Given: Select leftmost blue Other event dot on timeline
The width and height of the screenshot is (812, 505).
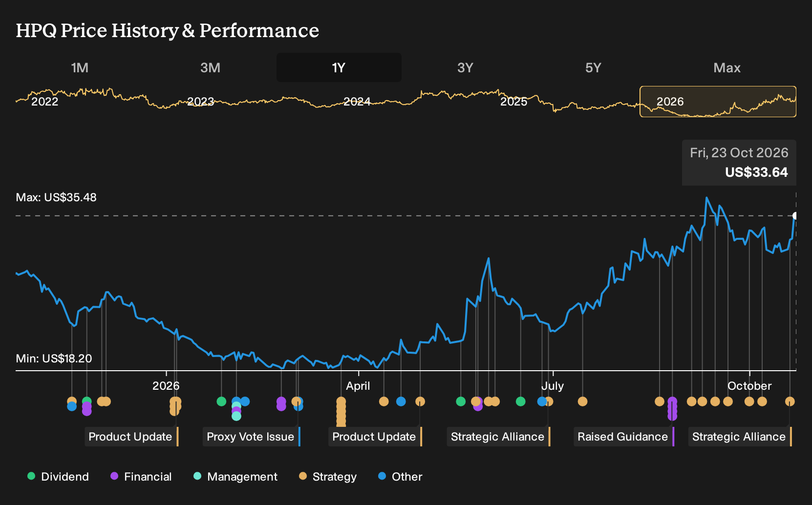Looking at the screenshot, I should coord(72,406).
